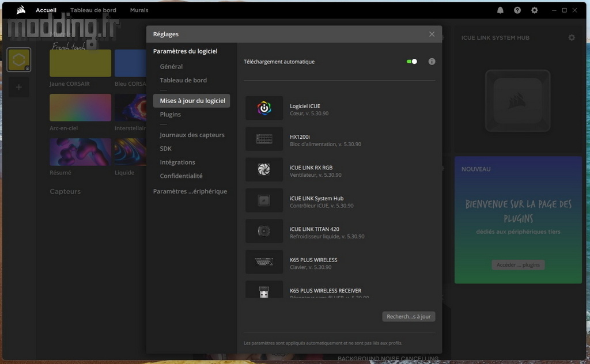The height and width of the screenshot is (364, 590).
Task: Click the iCUE LINK TITAN 420 cooler icon
Action: coord(264,231)
